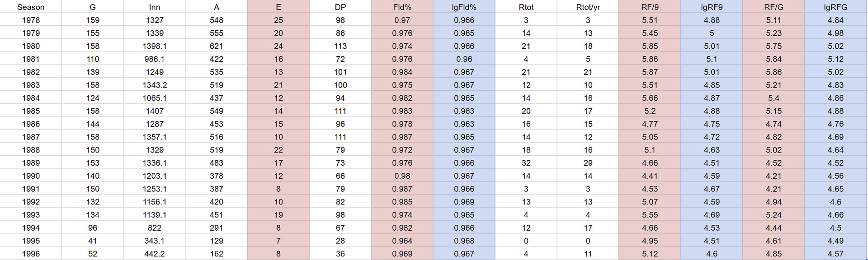Select the lgRFG column header
The width and height of the screenshot is (868, 260).
pyautogui.click(x=835, y=7)
